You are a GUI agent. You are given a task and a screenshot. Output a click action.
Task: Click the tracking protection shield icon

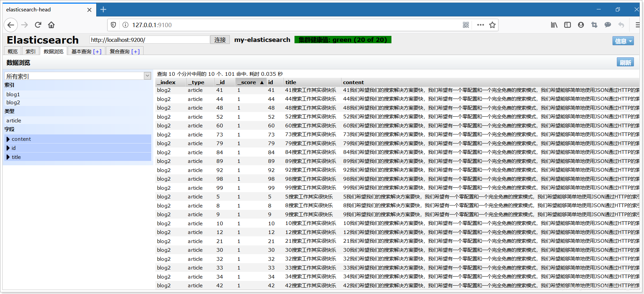(x=113, y=25)
